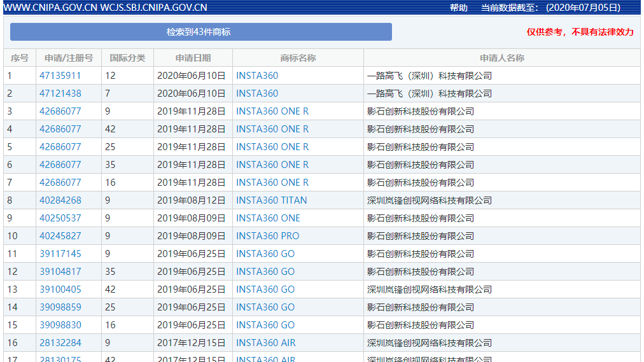The image size is (644, 362).
Task: Click the WWW.CNIPA.GOV.CN site address text
Action: point(50,8)
